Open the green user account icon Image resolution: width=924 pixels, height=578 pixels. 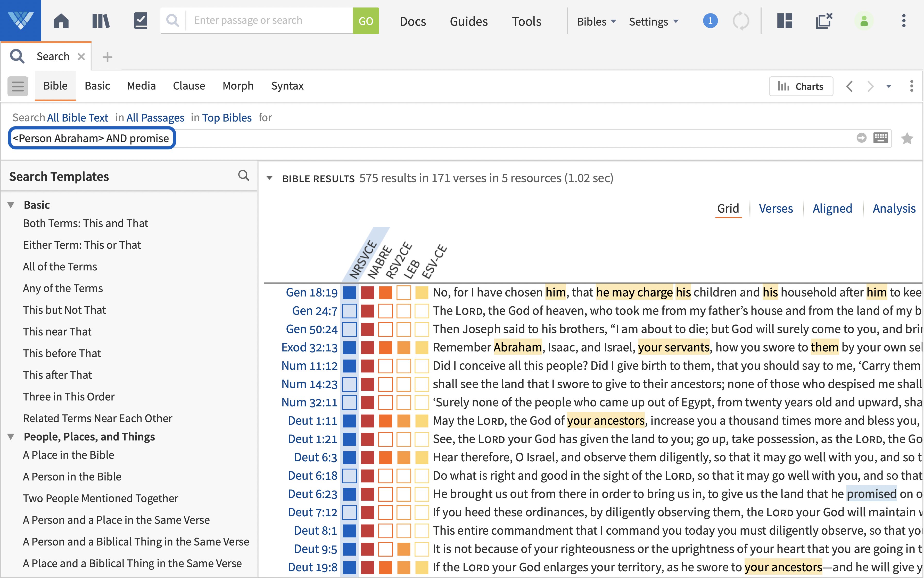click(864, 21)
